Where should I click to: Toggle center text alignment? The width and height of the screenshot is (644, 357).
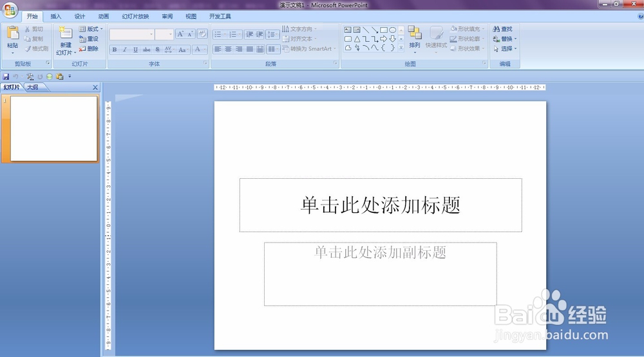[x=229, y=50]
